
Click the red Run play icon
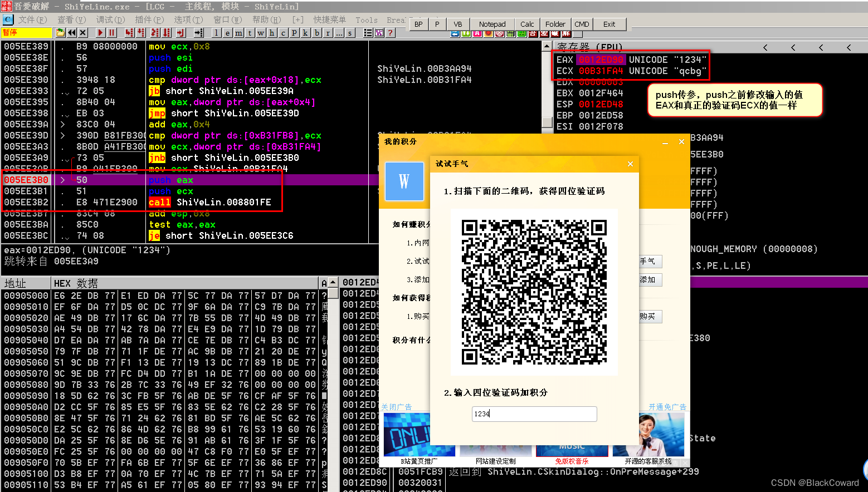tap(101, 33)
